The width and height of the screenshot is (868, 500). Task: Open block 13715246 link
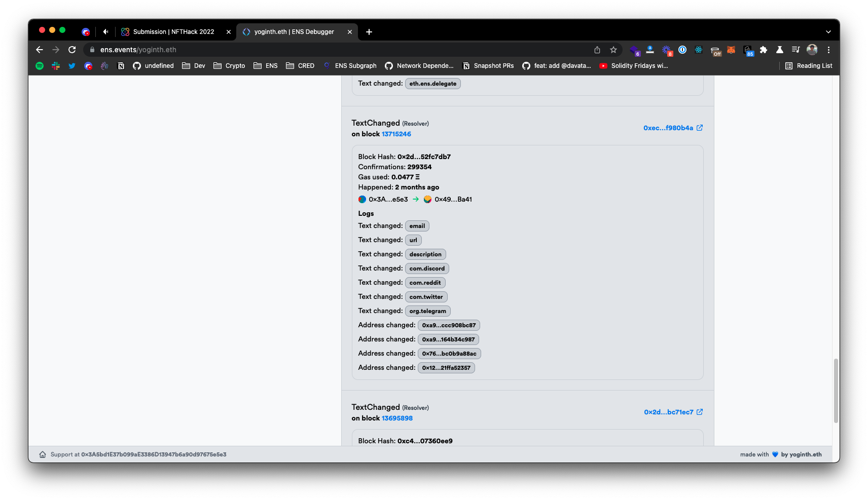(396, 134)
